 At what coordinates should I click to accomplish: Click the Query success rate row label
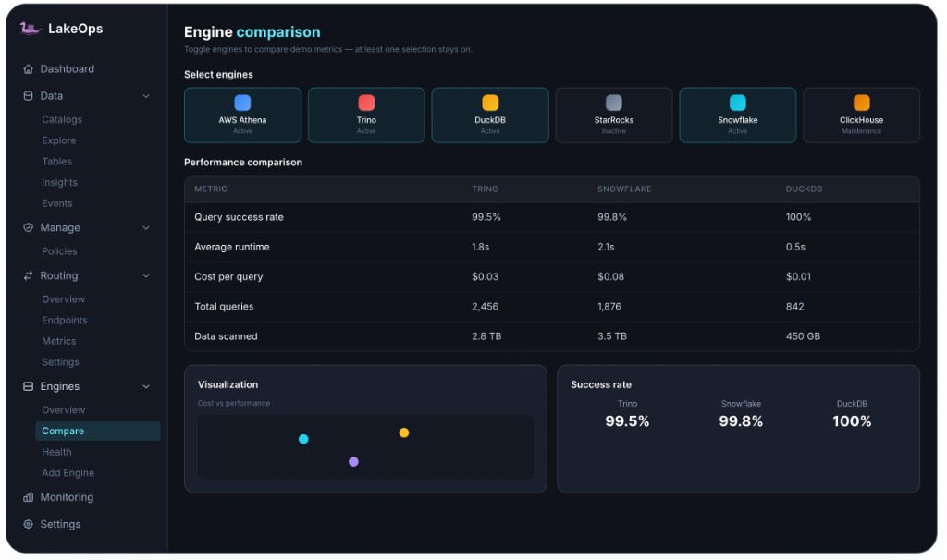[x=239, y=217]
